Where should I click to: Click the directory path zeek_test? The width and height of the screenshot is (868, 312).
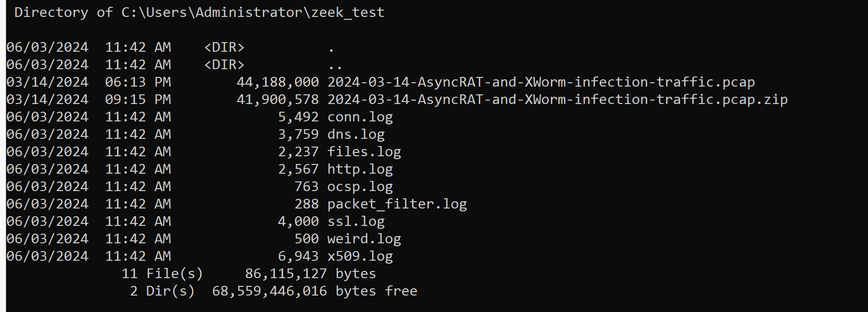pyautogui.click(x=348, y=13)
